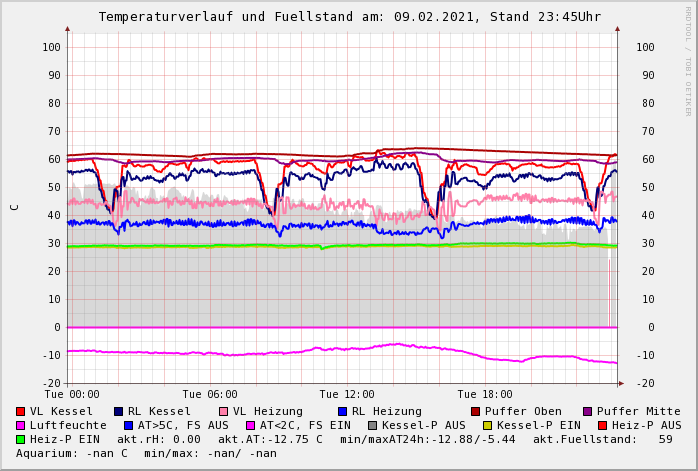Select the red Heiz-P AUS swatch
This screenshot has width=698, height=471.
point(602,425)
